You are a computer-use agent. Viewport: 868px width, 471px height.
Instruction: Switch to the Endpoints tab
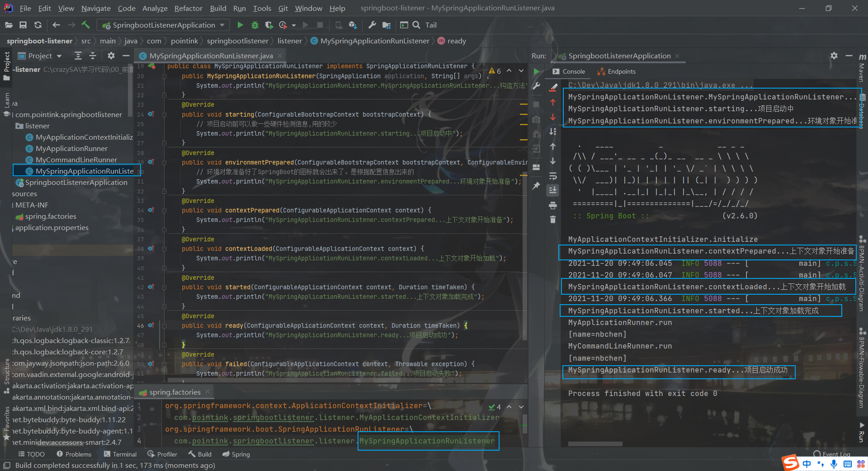616,71
